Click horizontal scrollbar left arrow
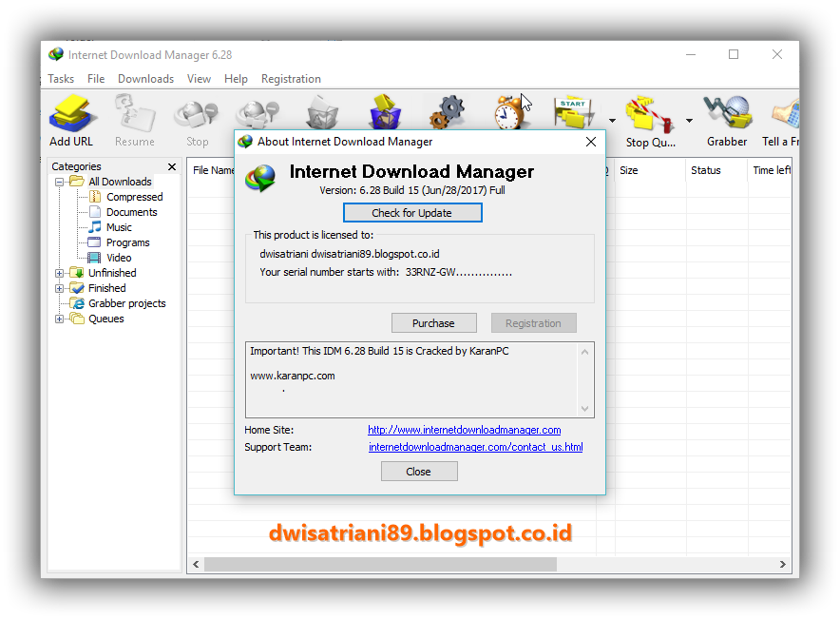This screenshot has width=840, height=619. tap(196, 565)
